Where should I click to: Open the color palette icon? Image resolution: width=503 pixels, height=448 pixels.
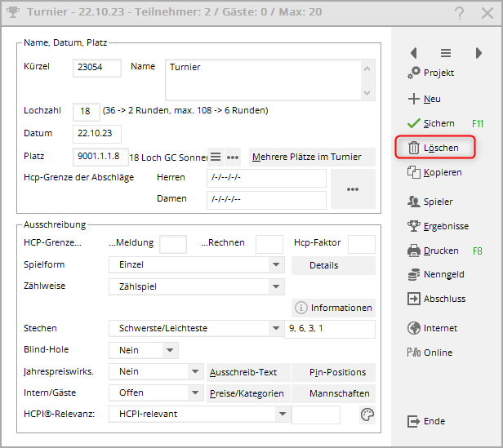click(367, 415)
